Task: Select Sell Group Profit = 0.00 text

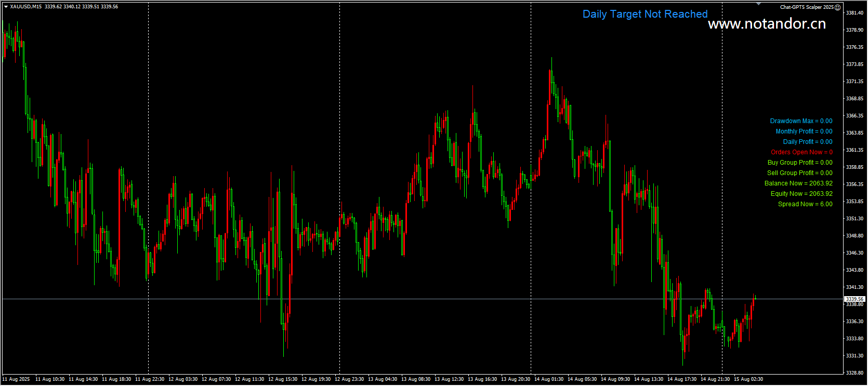Action: click(800, 173)
